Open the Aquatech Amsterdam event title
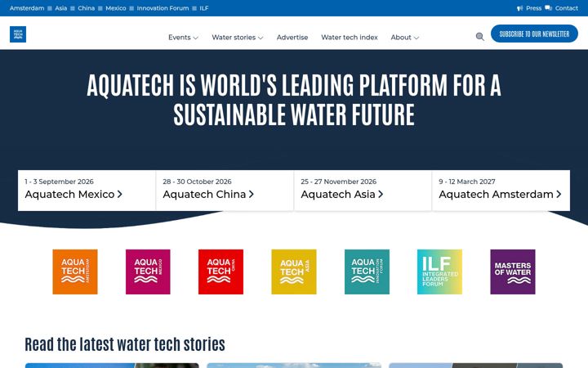588x368 pixels. click(x=496, y=194)
